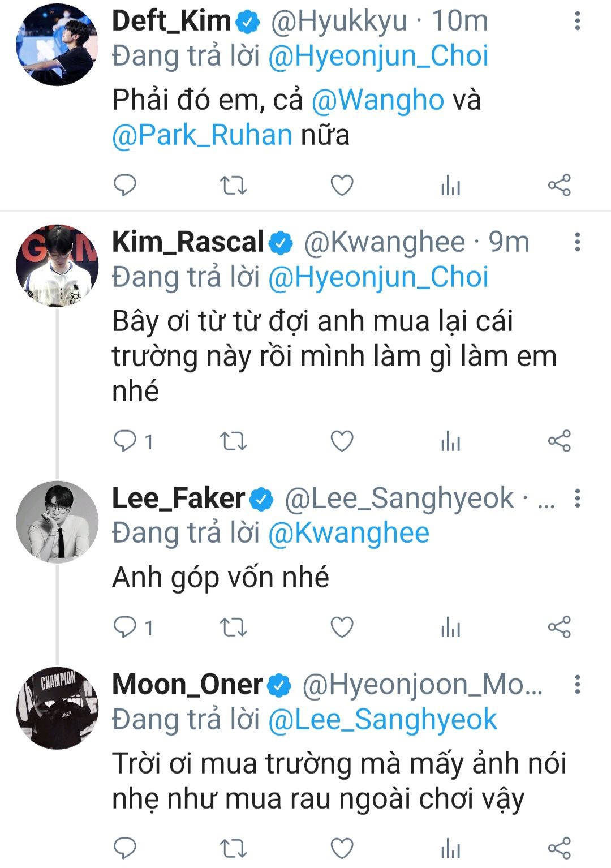Open Lee_Faker's profile picture

(x=57, y=522)
